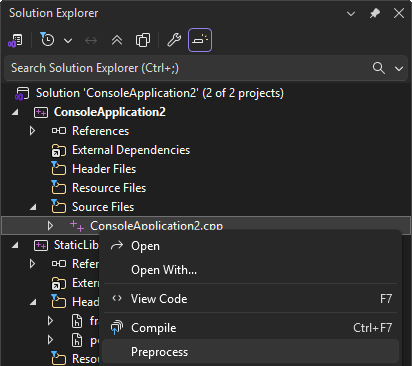Screen dimensions: 412x366
Task: Collapse the StaticLib project node
Action: click(15, 246)
